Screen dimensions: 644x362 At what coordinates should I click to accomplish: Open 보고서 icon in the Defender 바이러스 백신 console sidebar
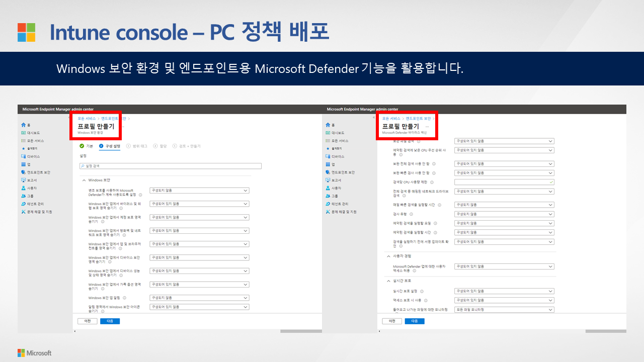328,180
